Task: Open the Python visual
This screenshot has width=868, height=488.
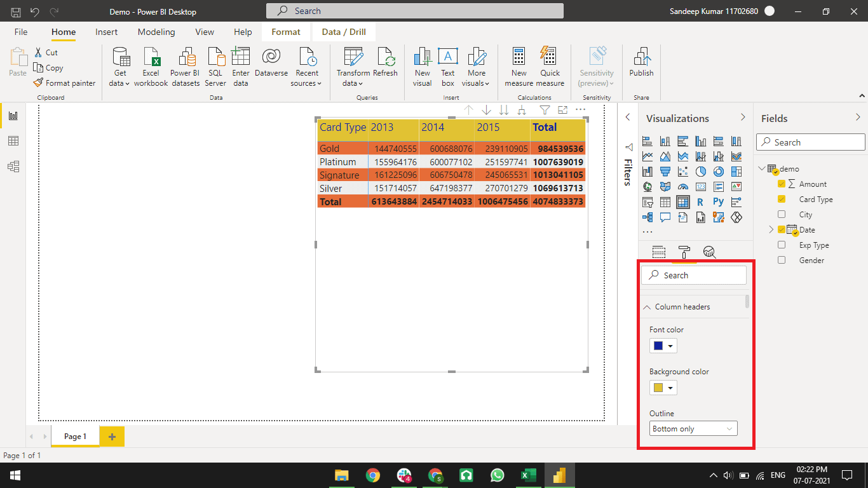Action: 717,201
